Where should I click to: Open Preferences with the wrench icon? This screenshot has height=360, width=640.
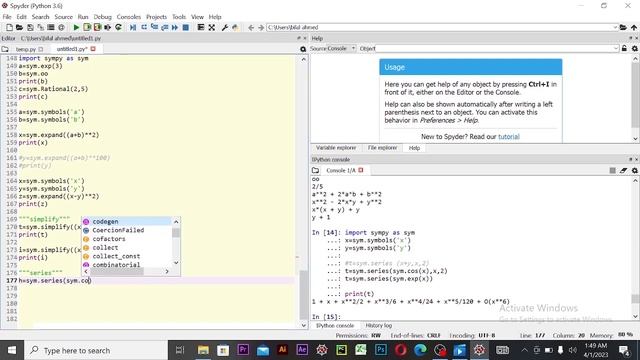224,27
